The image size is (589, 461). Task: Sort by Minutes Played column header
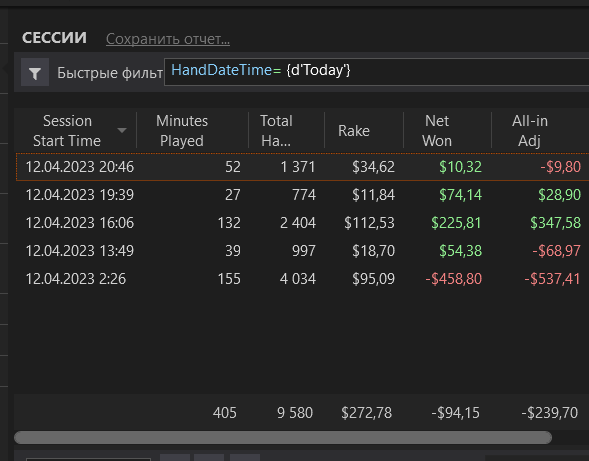pyautogui.click(x=182, y=130)
